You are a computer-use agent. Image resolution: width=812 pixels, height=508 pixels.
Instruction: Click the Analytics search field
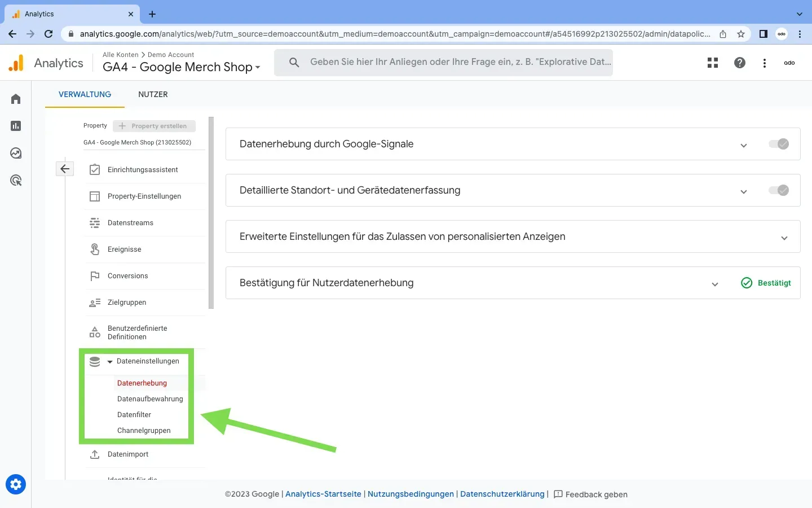click(x=443, y=62)
